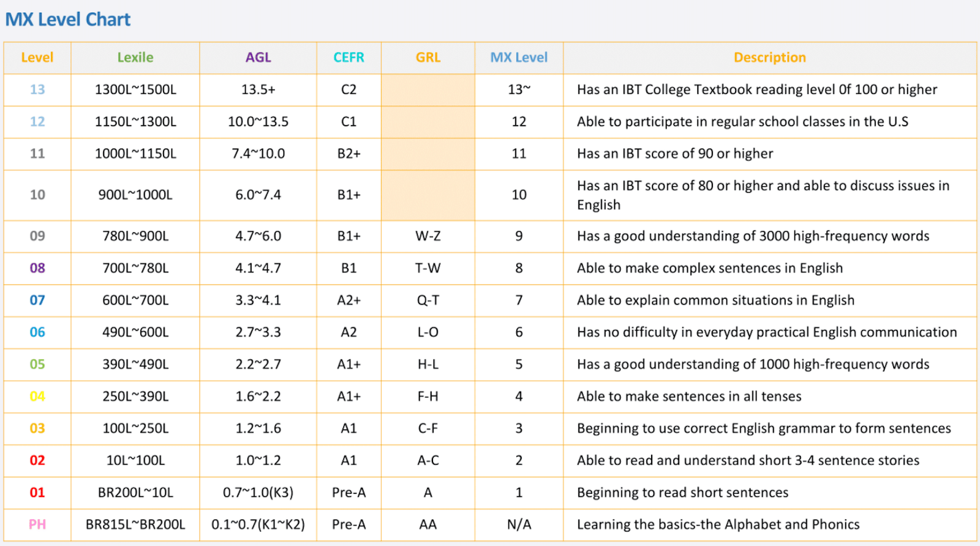
Task: Select the GRL column header
Action: click(428, 58)
